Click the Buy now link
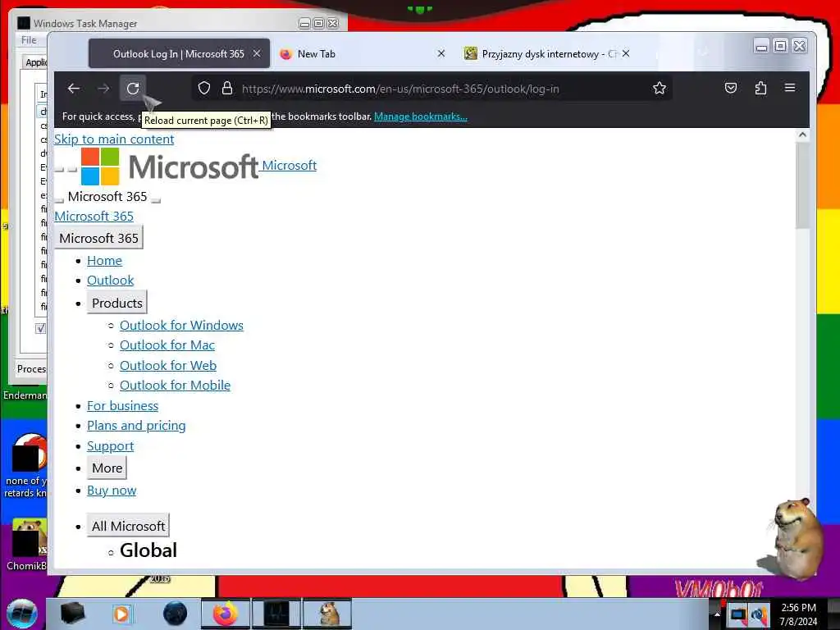Screen dimensions: 840x630 pos(112,491)
